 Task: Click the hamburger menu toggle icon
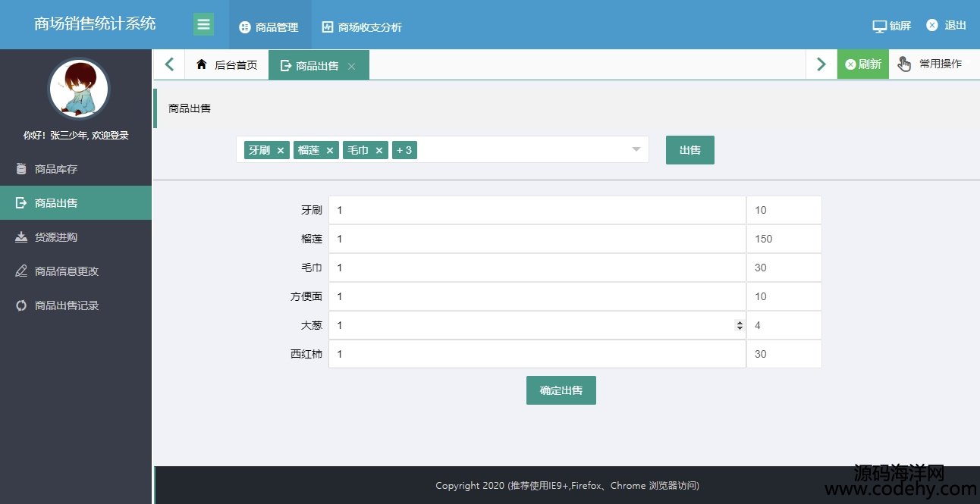pyautogui.click(x=203, y=24)
